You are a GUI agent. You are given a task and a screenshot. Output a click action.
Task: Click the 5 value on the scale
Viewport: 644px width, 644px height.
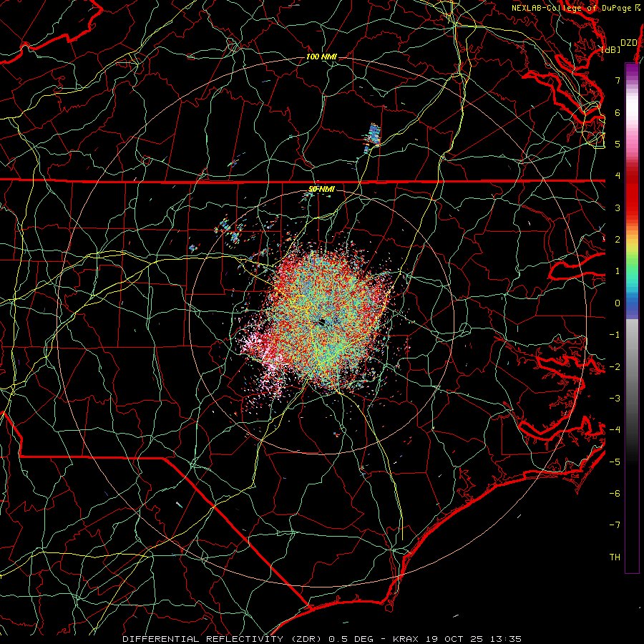pos(618,144)
